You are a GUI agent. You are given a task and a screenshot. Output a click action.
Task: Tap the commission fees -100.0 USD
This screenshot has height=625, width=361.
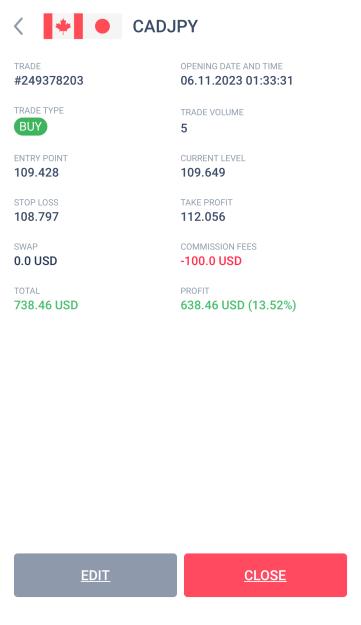pos(211,261)
